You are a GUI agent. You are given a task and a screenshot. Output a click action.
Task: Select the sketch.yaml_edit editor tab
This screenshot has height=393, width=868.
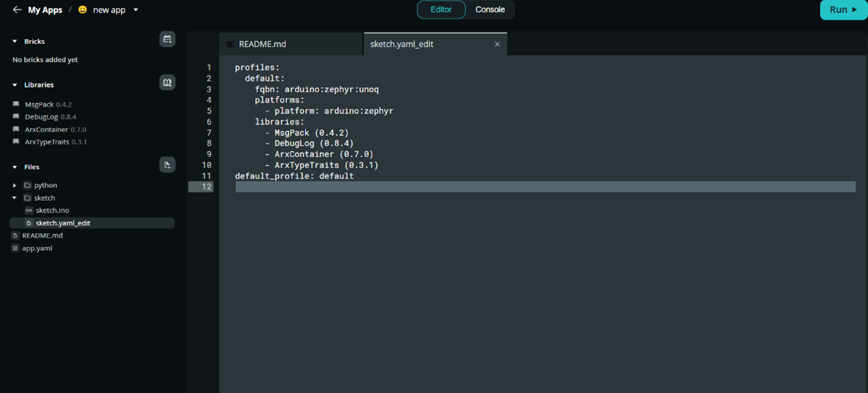click(435, 44)
